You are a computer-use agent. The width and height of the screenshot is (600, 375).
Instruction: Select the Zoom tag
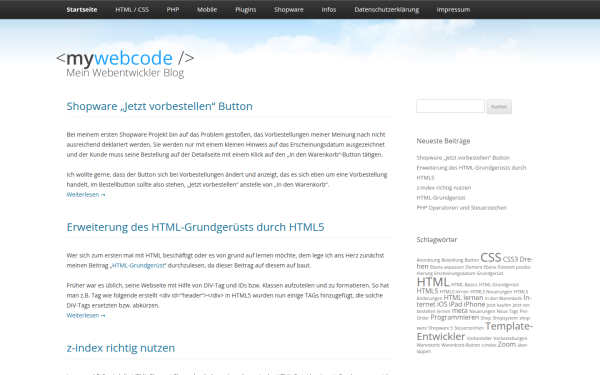click(507, 344)
